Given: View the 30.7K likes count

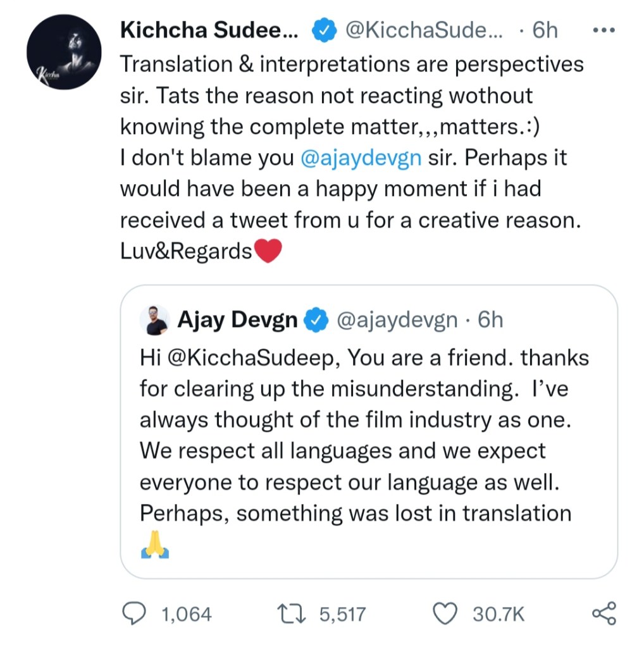Looking at the screenshot, I should [x=498, y=614].
